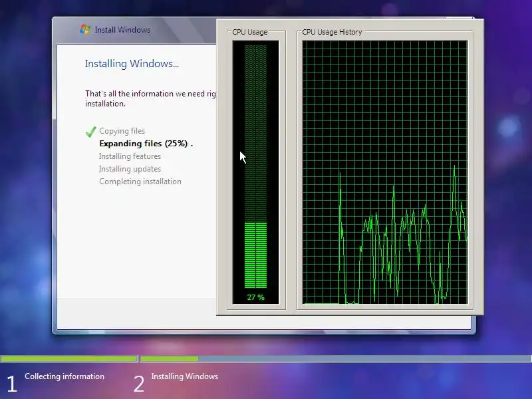This screenshot has height=399, width=532.
Task: Click the green checkmark beside Copying files
Action: [x=91, y=132]
